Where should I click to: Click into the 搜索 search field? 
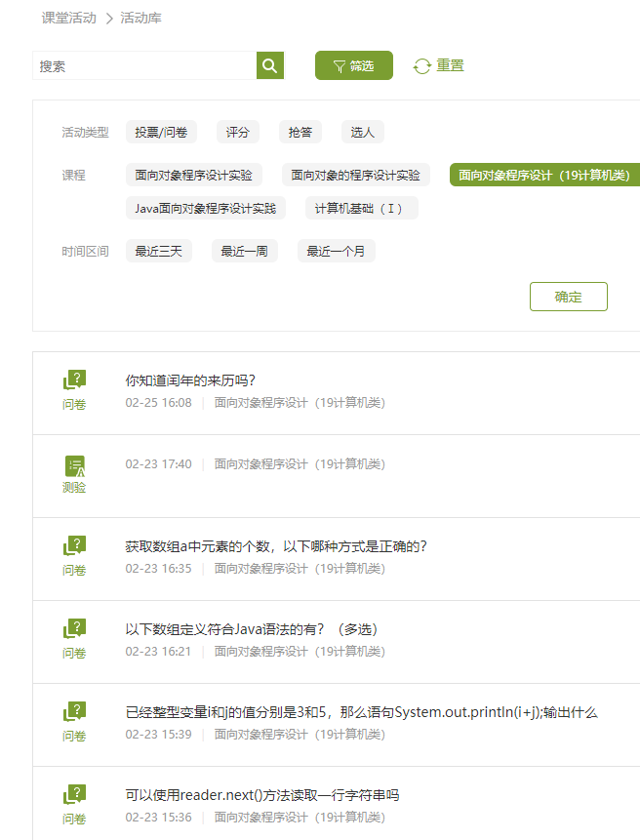pyautogui.click(x=144, y=66)
